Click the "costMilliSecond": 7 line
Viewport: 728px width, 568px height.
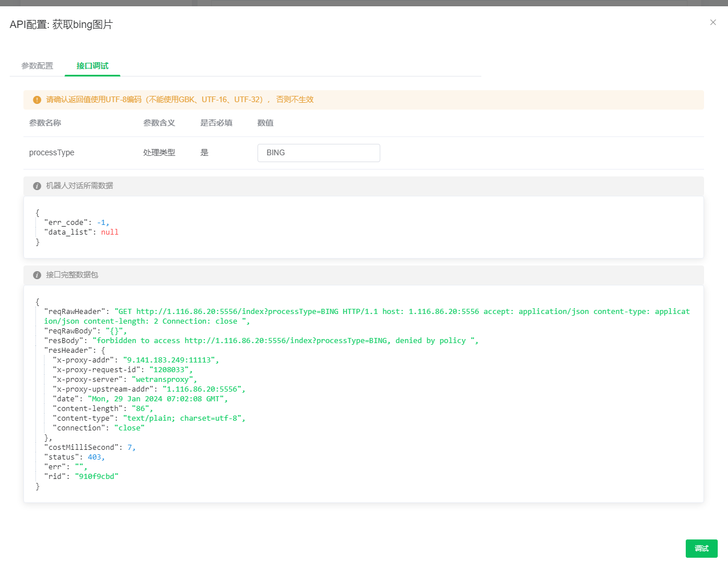click(90, 448)
